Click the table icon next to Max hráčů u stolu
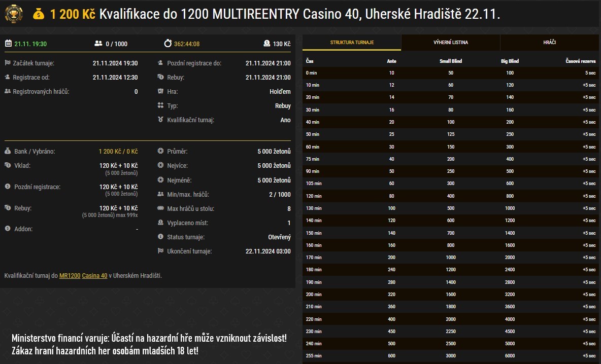The height and width of the screenshot is (364, 601). 160,208
